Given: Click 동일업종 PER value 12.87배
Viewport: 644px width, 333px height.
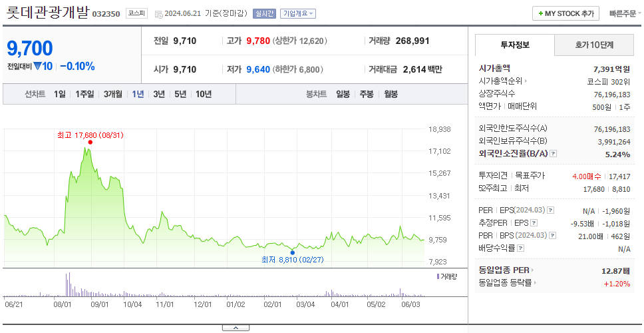Looking at the screenshot, I should click(615, 271).
